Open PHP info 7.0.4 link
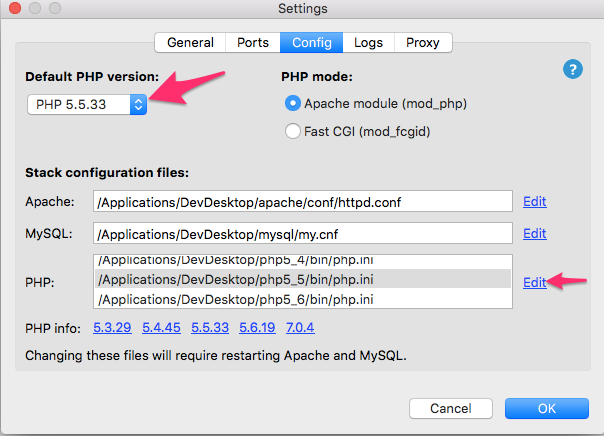Screen dimensions: 604x436 pyautogui.click(x=302, y=328)
